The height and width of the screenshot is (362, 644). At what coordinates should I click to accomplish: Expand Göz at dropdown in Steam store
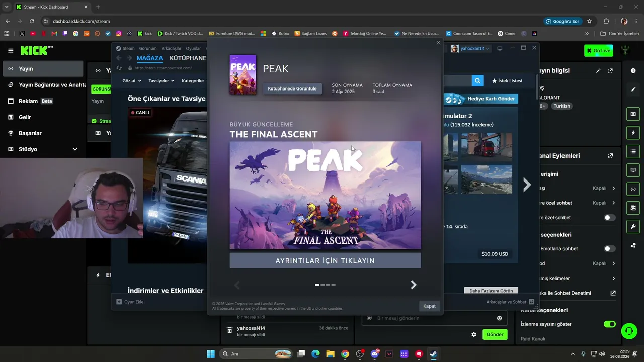[132, 81]
